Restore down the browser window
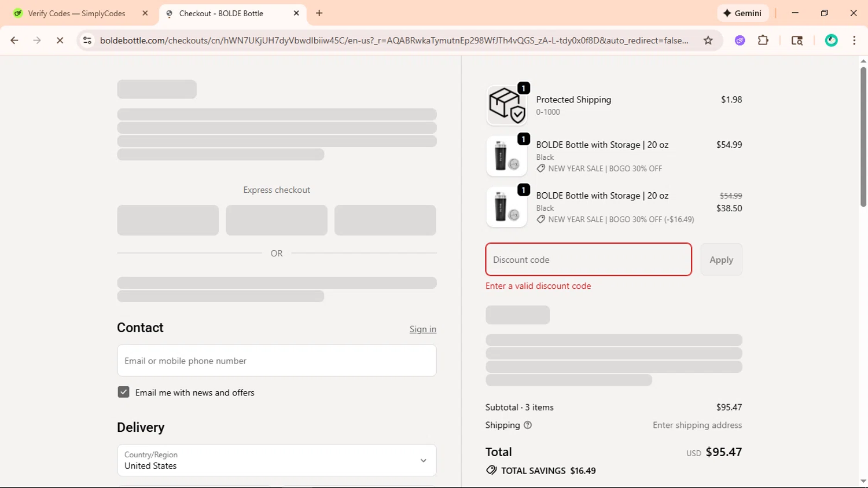 825,13
